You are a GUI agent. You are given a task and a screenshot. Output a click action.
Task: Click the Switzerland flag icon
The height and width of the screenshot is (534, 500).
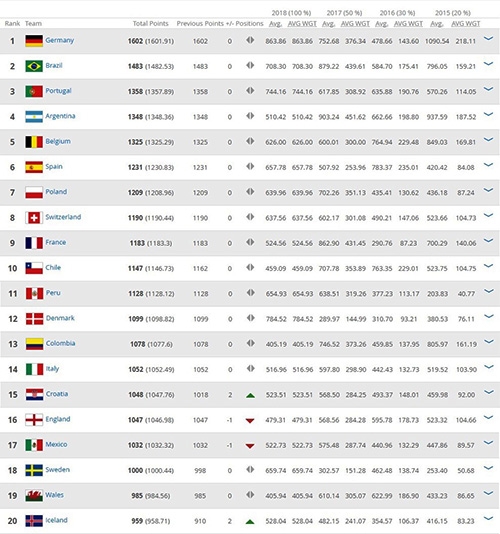pos(34,218)
